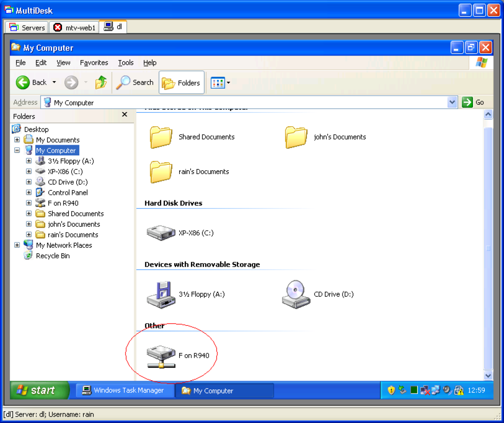Click the green Back navigation button

pos(23,82)
